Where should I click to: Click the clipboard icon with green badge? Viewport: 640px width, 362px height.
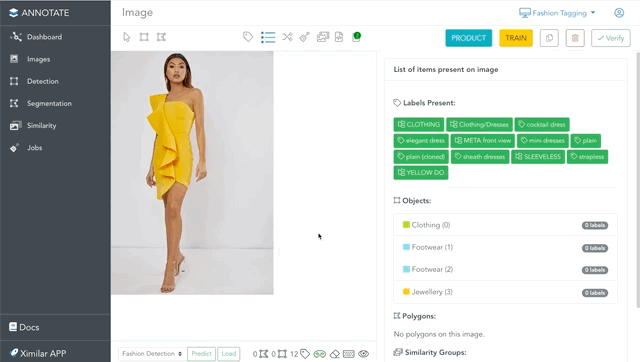click(356, 37)
